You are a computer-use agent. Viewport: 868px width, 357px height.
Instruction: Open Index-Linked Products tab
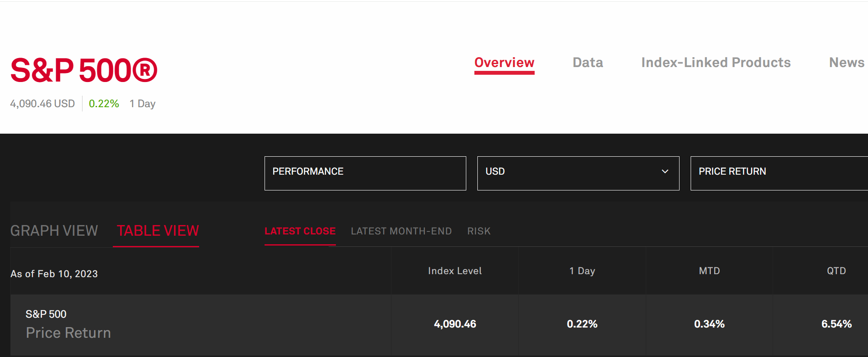pos(716,63)
